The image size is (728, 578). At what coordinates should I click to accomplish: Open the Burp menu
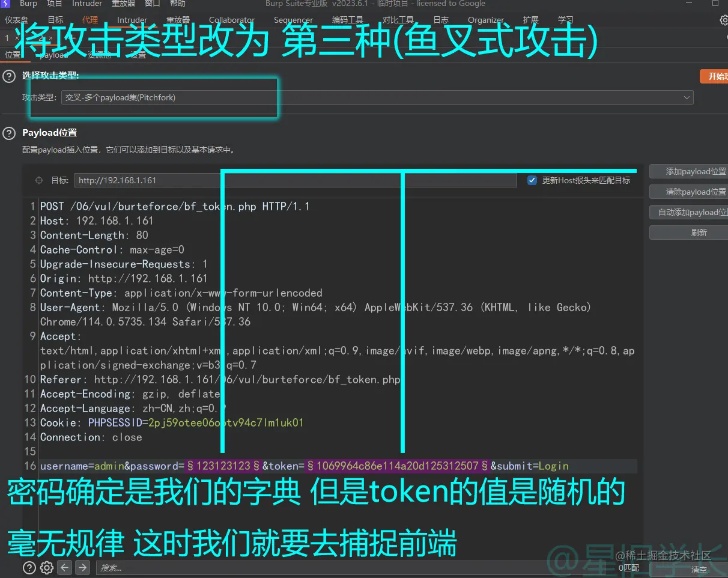(x=28, y=4)
